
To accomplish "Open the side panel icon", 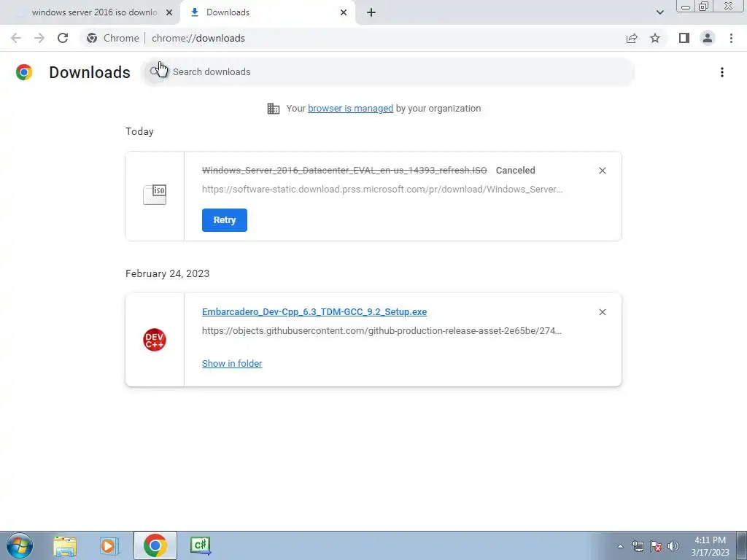I will tap(684, 38).
